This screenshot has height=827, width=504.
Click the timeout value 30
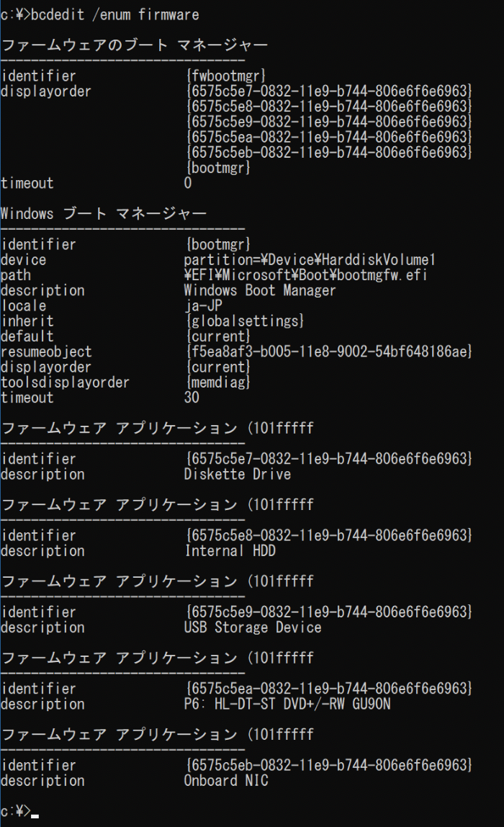(x=192, y=398)
